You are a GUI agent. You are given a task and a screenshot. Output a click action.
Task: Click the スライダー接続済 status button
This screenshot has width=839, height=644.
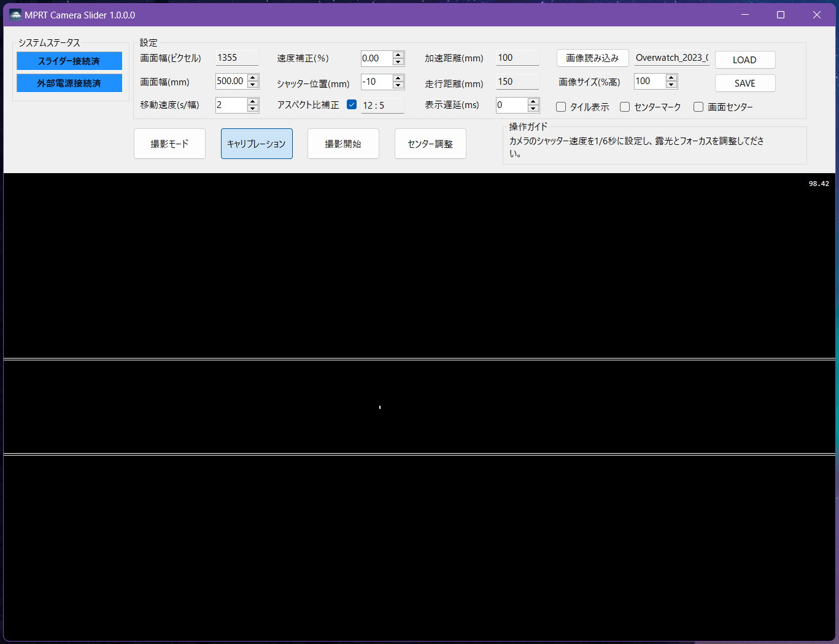click(69, 61)
